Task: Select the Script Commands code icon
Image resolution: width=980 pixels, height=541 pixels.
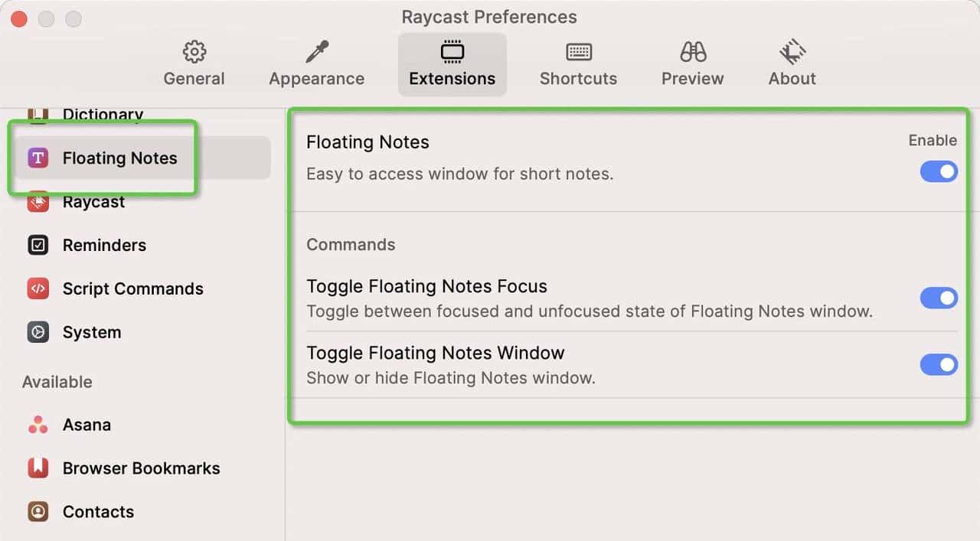Action: point(37,288)
